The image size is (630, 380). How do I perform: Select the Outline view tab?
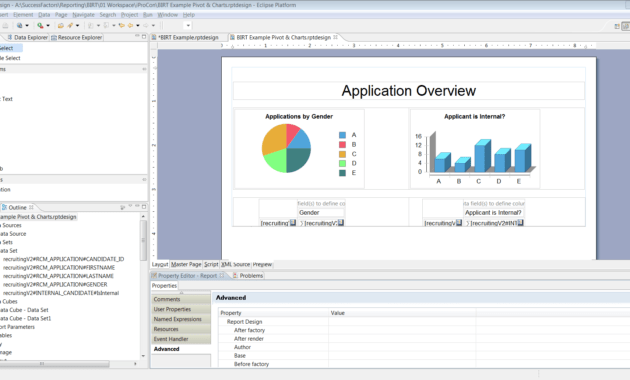(x=17, y=208)
